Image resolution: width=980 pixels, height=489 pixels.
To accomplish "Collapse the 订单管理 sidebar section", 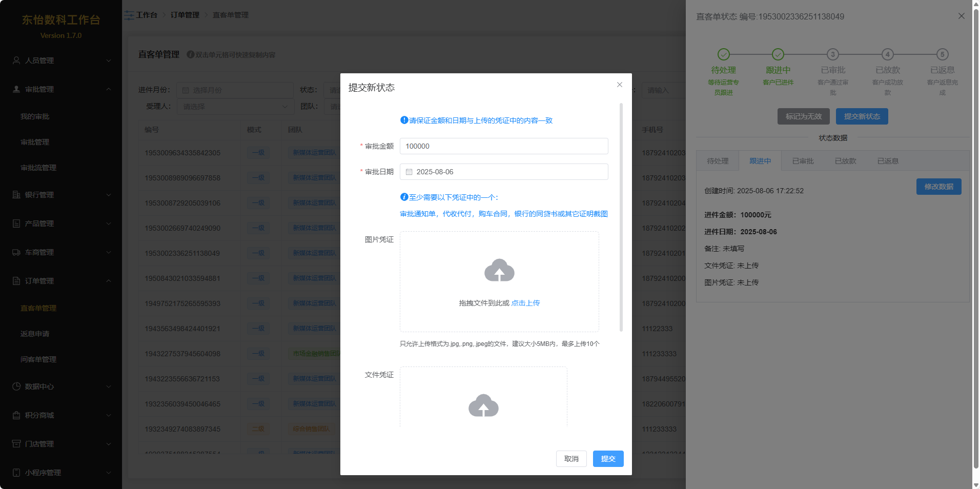I will (62, 281).
